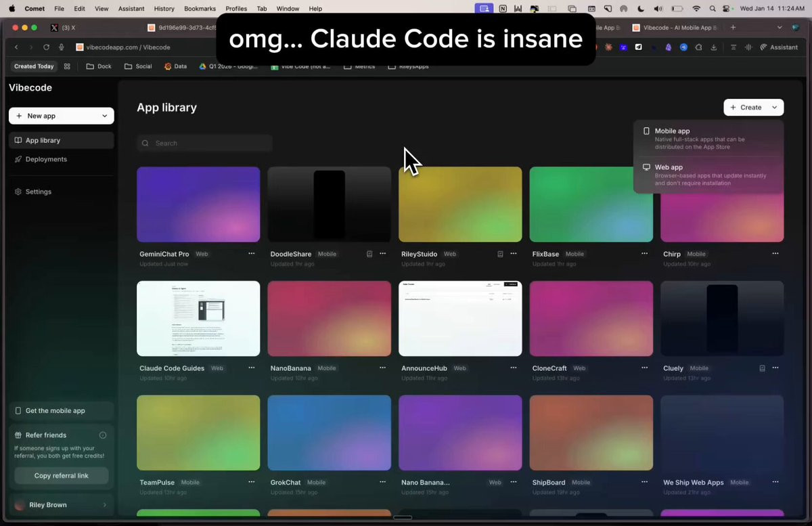This screenshot has width=812, height=526.
Task: Click the search field in App library
Action: coord(204,143)
